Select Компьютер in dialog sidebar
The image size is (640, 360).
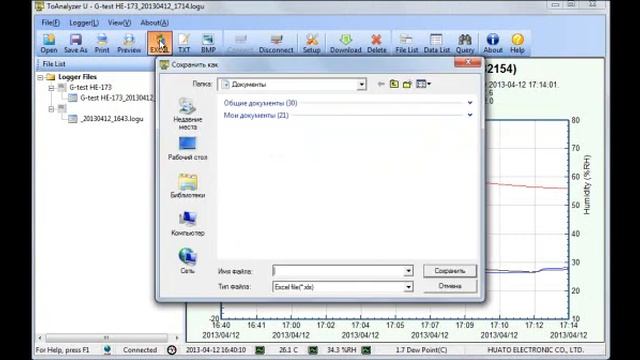(x=187, y=224)
